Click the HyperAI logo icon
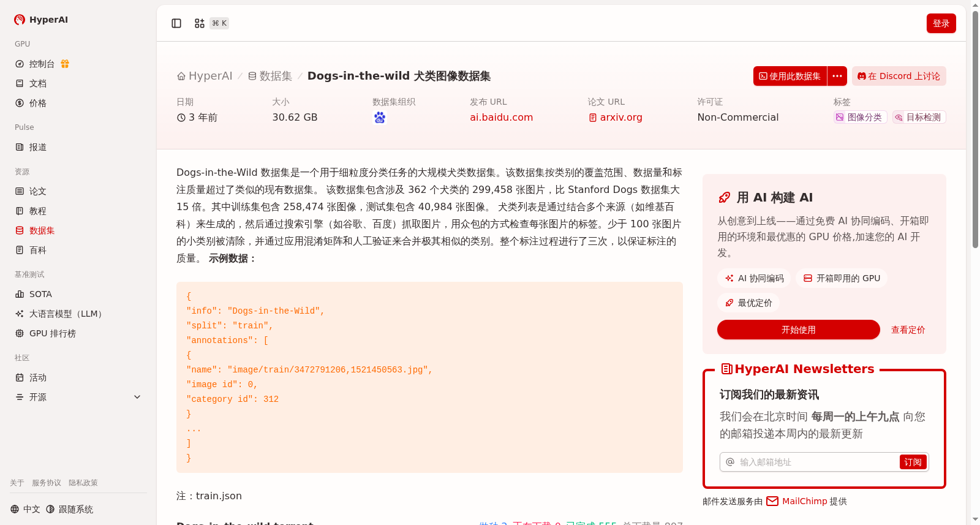Image resolution: width=980 pixels, height=525 pixels. (x=20, y=20)
